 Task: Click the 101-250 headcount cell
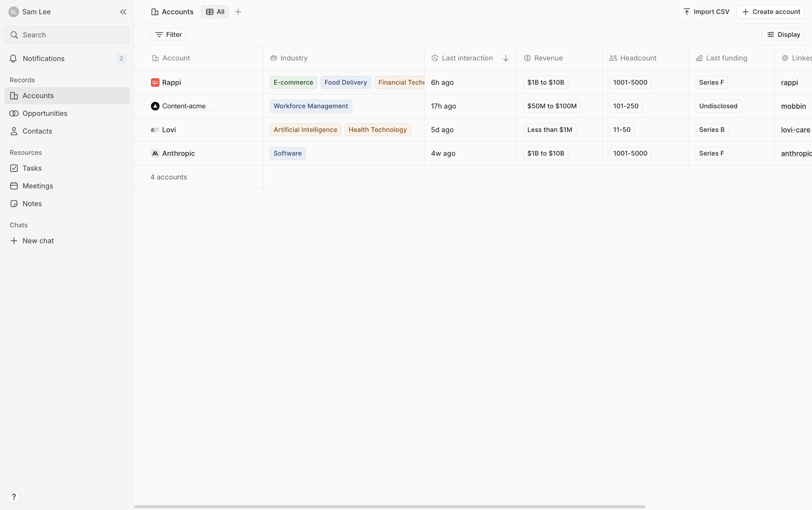[x=626, y=106]
